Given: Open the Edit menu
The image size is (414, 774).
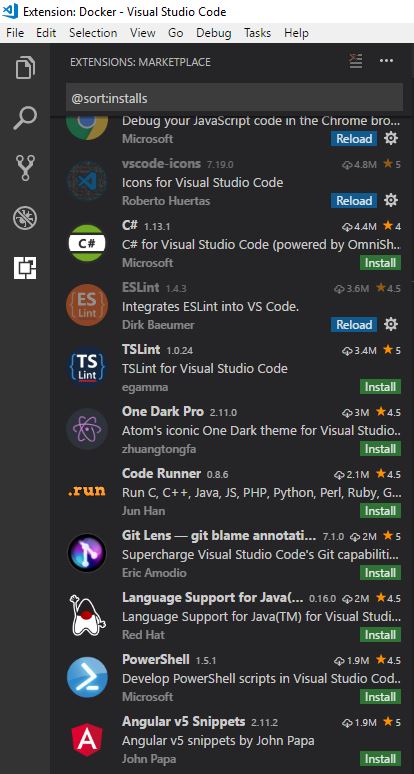Looking at the screenshot, I should pos(46,33).
